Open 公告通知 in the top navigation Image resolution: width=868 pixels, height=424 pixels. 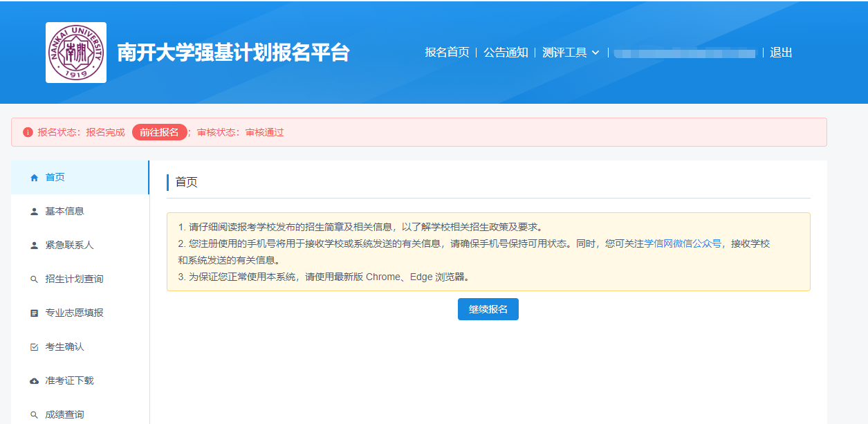click(506, 53)
